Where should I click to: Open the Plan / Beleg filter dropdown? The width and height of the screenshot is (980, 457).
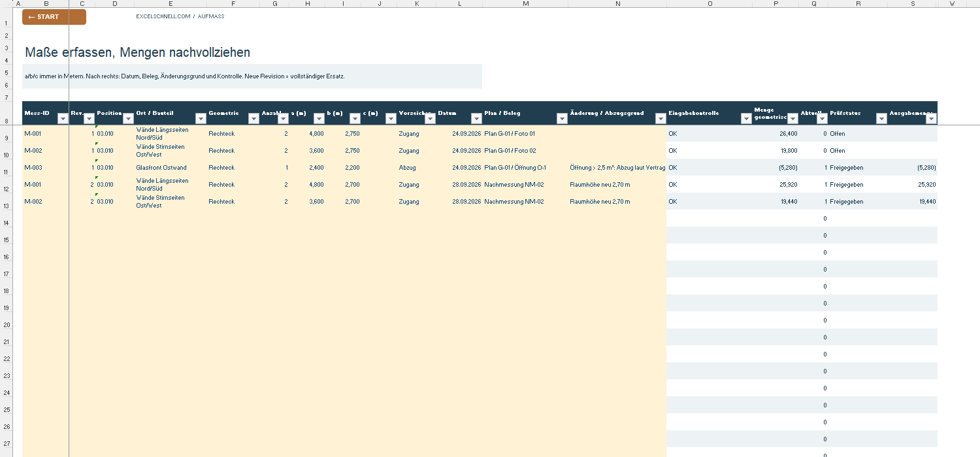562,119
